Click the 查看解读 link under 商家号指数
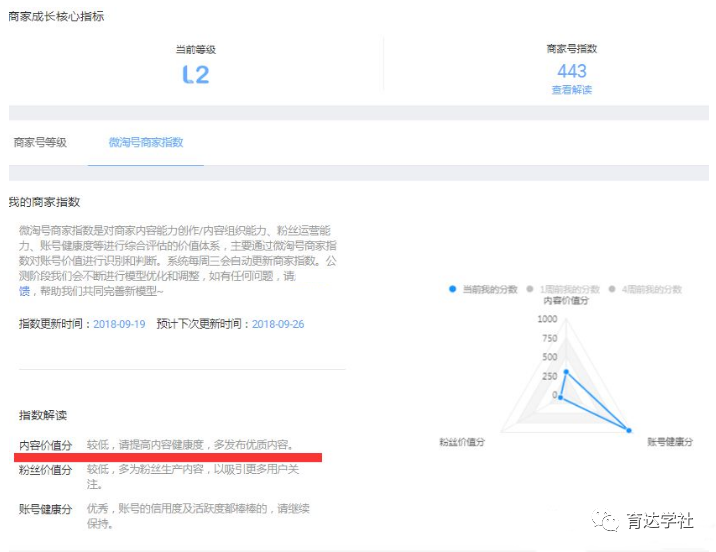 pos(571,90)
